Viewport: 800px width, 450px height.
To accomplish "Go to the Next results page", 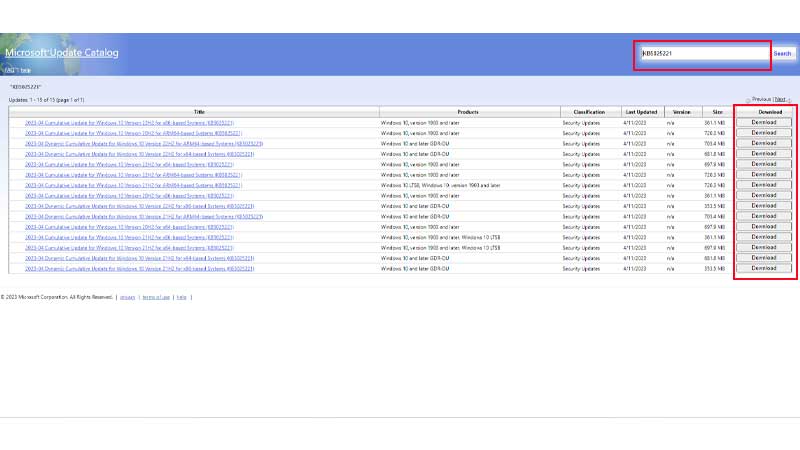I will [x=780, y=99].
